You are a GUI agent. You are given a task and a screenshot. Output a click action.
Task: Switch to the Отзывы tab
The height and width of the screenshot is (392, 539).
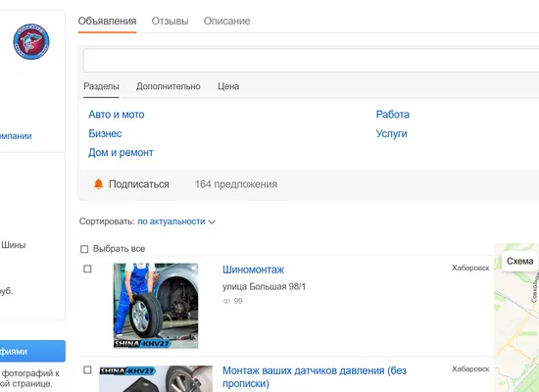tap(170, 21)
